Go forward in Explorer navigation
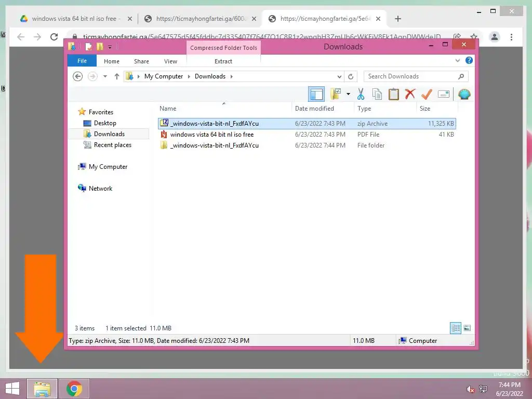532x399 pixels. tap(92, 76)
